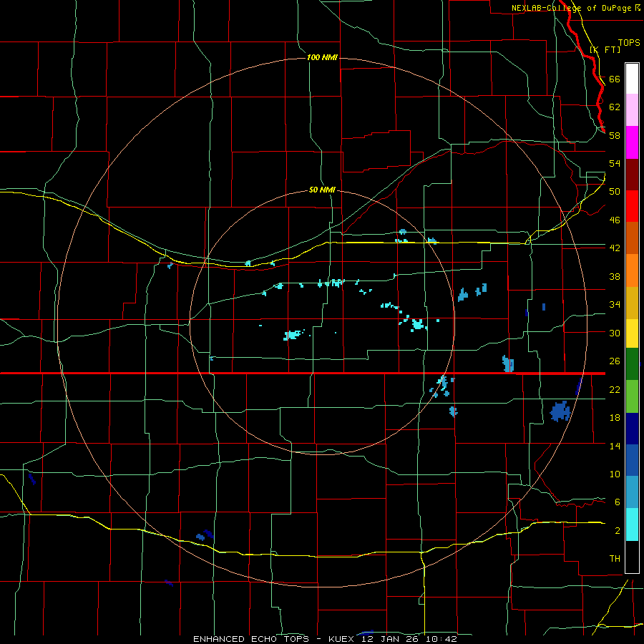The image size is (644, 644).
Task: Click the "TH" legend label
Action: pyautogui.click(x=615, y=559)
